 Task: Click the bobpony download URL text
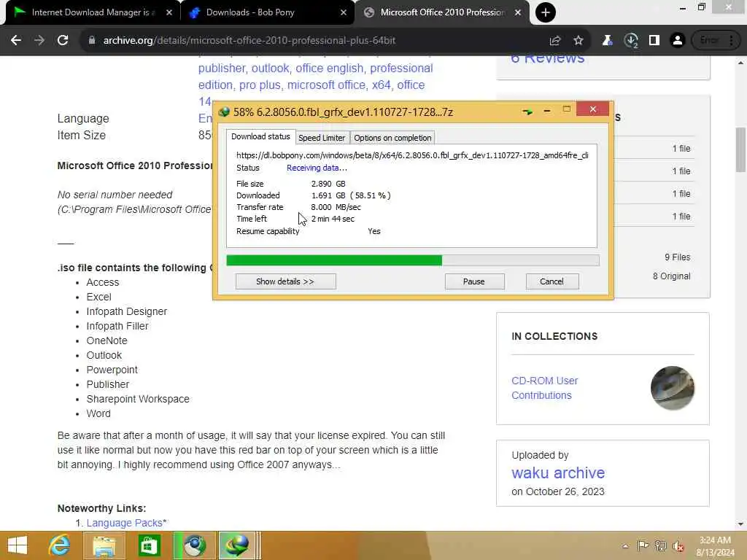(412, 155)
